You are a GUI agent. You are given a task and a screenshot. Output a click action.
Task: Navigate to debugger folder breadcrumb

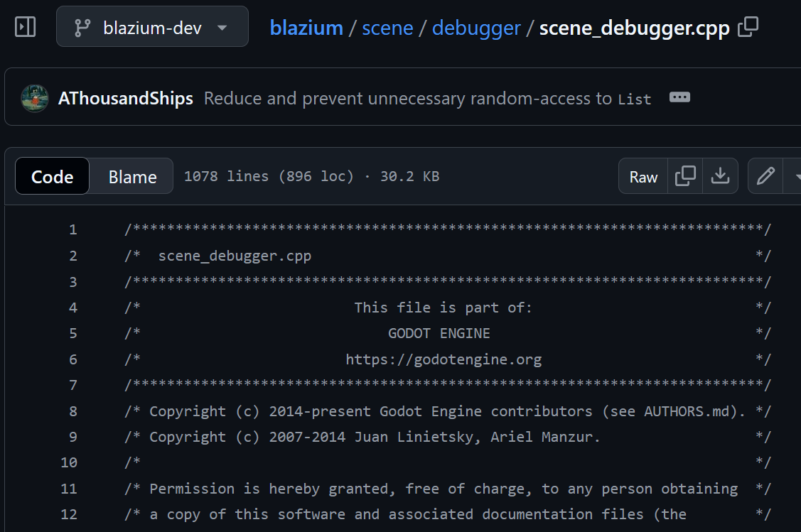point(476,28)
